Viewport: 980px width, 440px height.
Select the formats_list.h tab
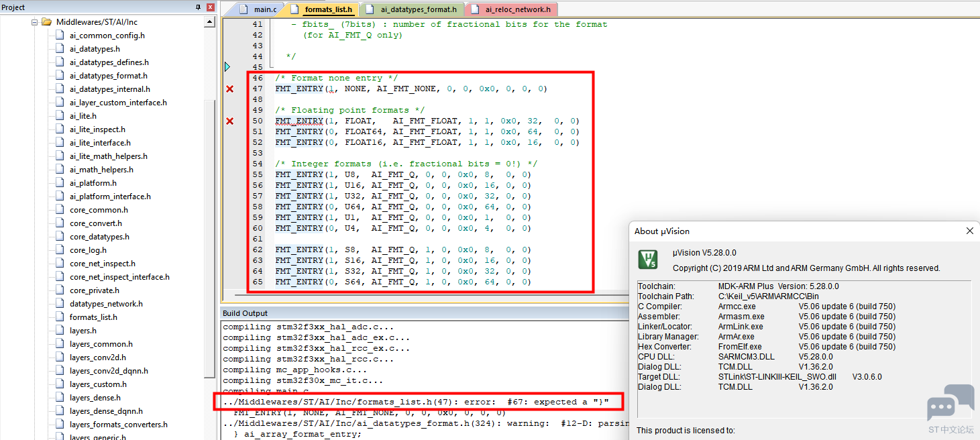pyautogui.click(x=328, y=9)
